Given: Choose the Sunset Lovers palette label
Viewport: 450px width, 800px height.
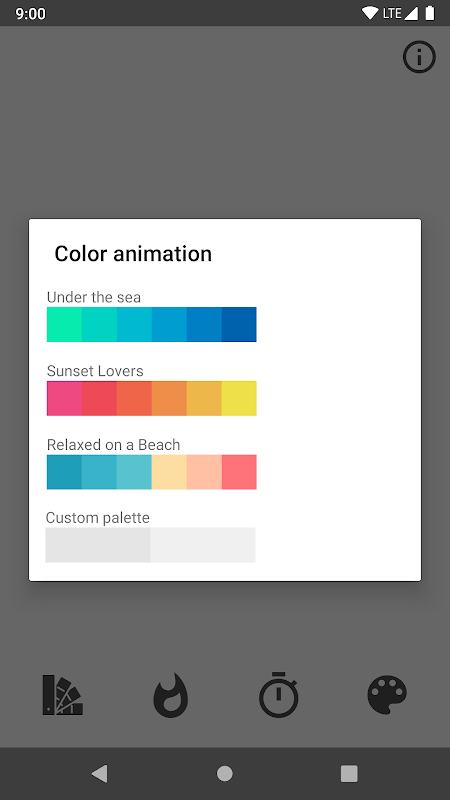Looking at the screenshot, I should (95, 371).
